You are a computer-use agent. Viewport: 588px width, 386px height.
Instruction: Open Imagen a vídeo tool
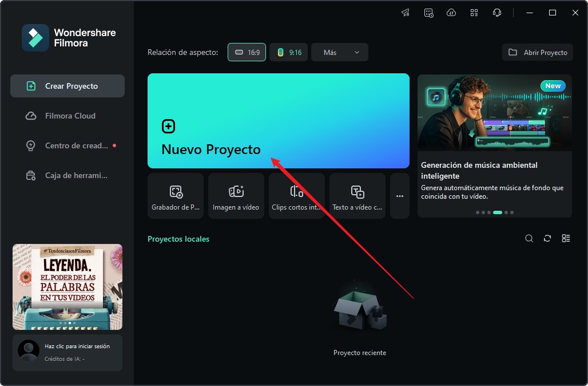click(236, 196)
